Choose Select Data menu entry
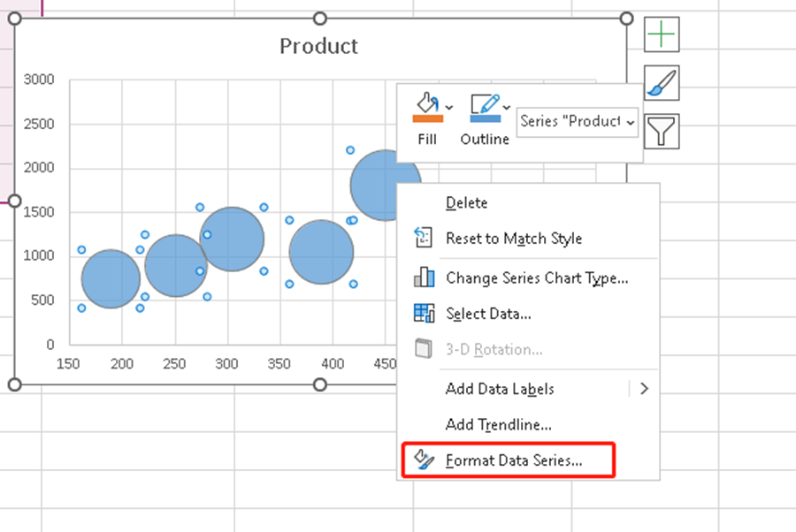 (528, 314)
